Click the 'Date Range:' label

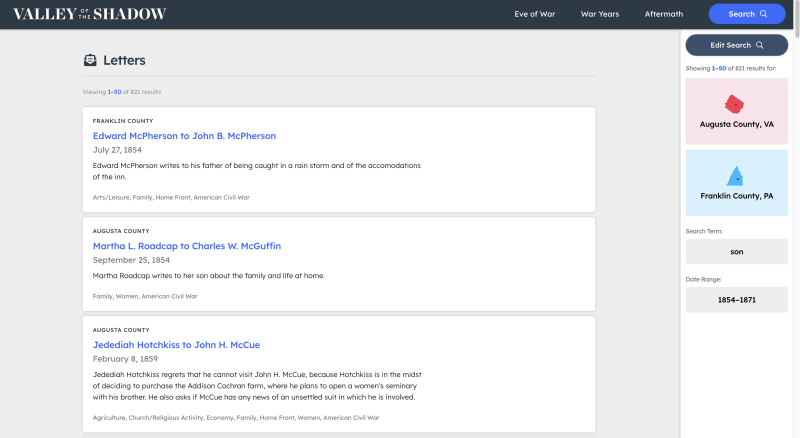(703, 280)
